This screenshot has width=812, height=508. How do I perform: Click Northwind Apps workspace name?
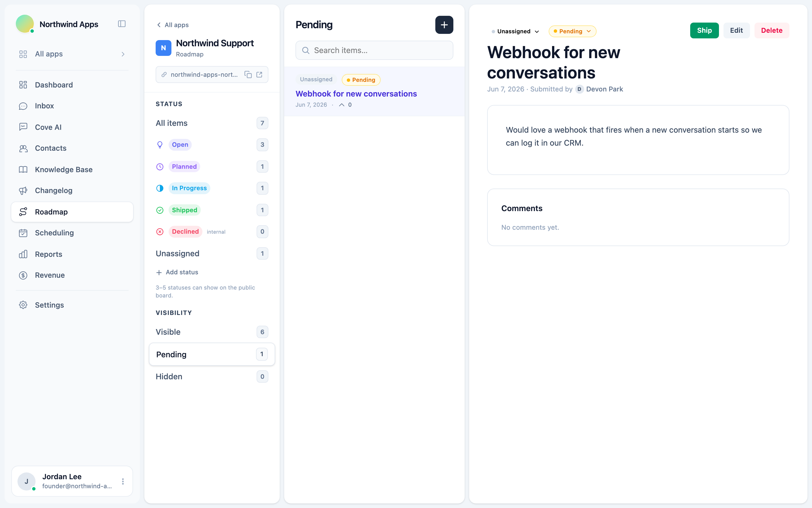(69, 25)
